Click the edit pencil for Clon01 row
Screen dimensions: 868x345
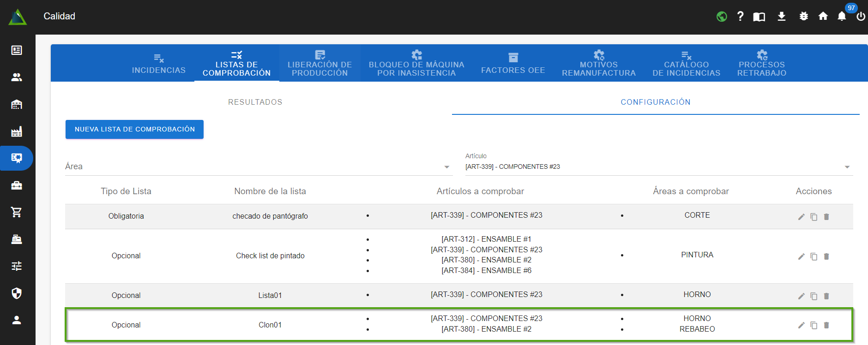[801, 325]
